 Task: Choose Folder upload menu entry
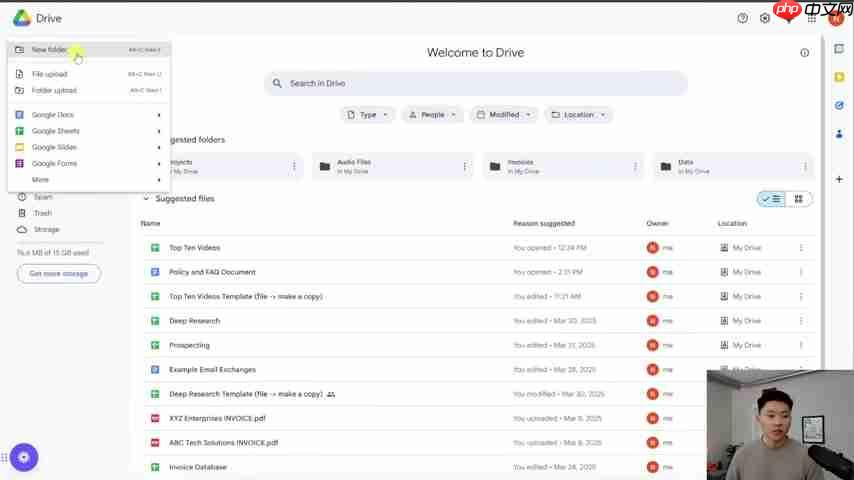pyautogui.click(x=89, y=90)
